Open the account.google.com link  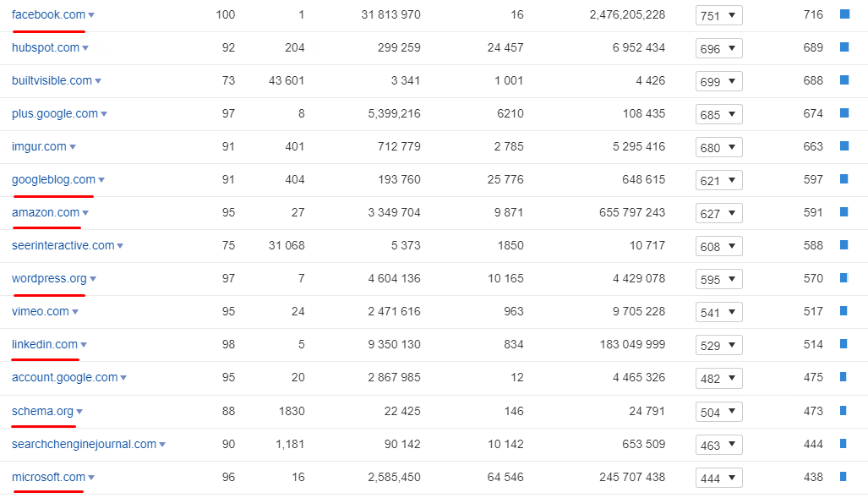[64, 377]
